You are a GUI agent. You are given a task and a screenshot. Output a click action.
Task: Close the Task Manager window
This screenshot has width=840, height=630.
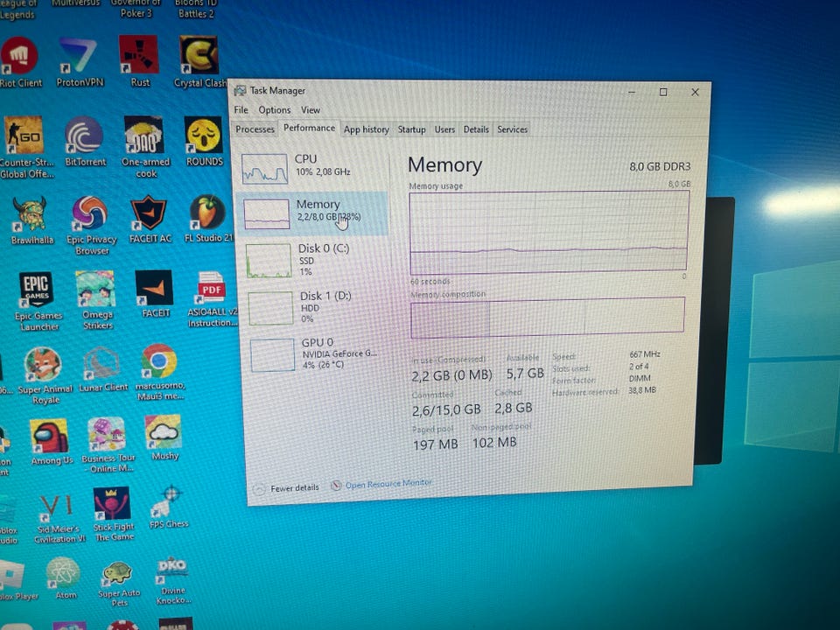695,92
